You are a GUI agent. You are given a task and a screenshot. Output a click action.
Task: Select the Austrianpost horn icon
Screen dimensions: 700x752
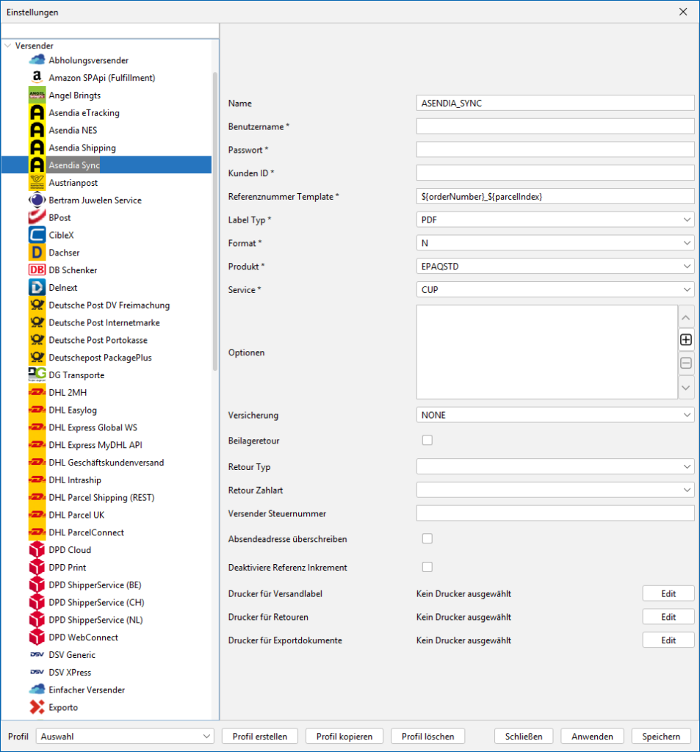coord(37,183)
